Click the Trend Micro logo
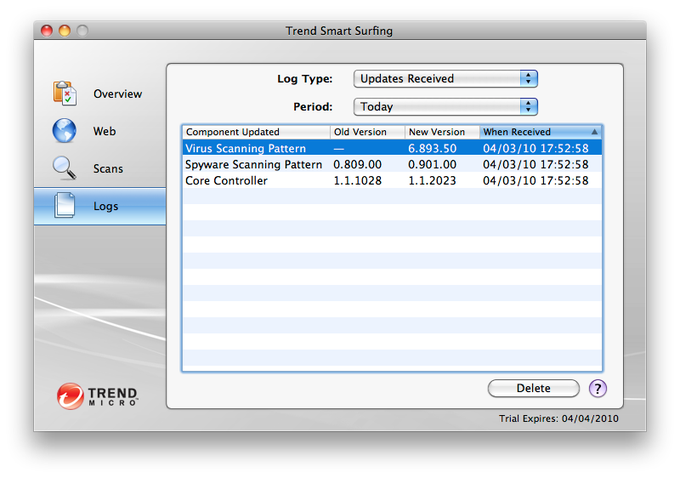This screenshot has height=478, width=680. 97,396
